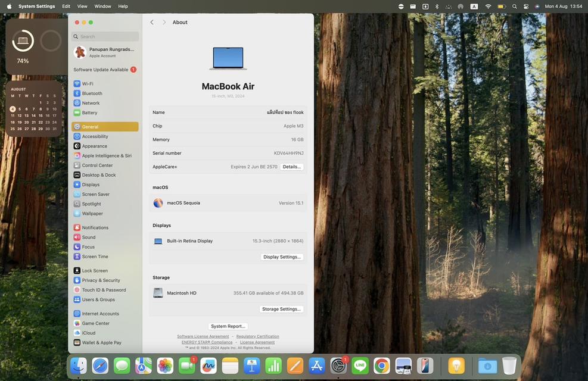Go forward with the right chevron
Viewport: 588px width, 381px height.
(x=164, y=23)
